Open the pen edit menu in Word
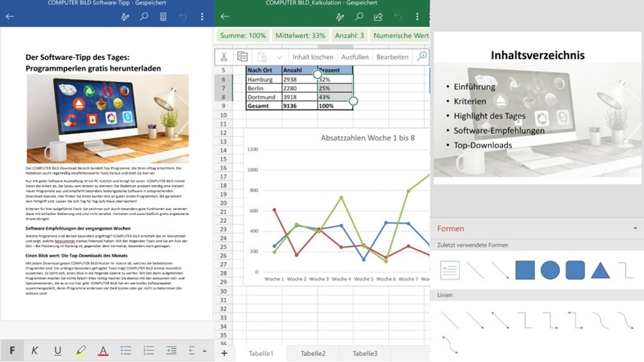 point(125,17)
